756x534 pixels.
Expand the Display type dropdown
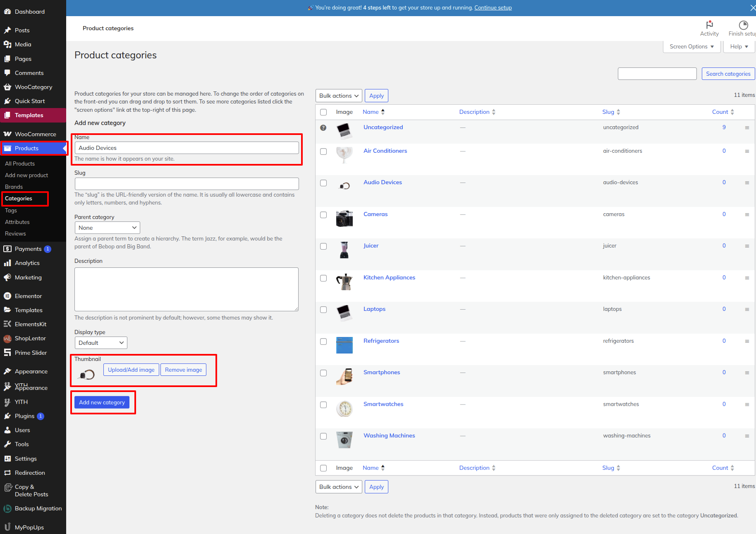[101, 343]
